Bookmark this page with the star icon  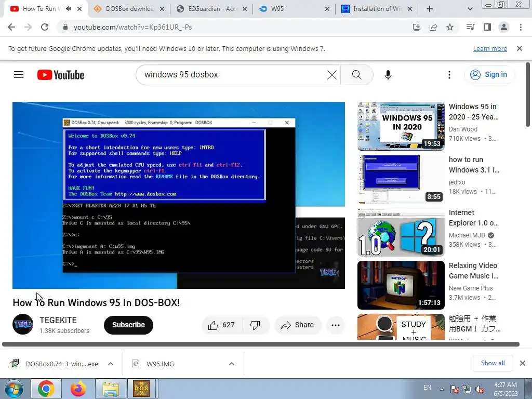click(x=450, y=27)
